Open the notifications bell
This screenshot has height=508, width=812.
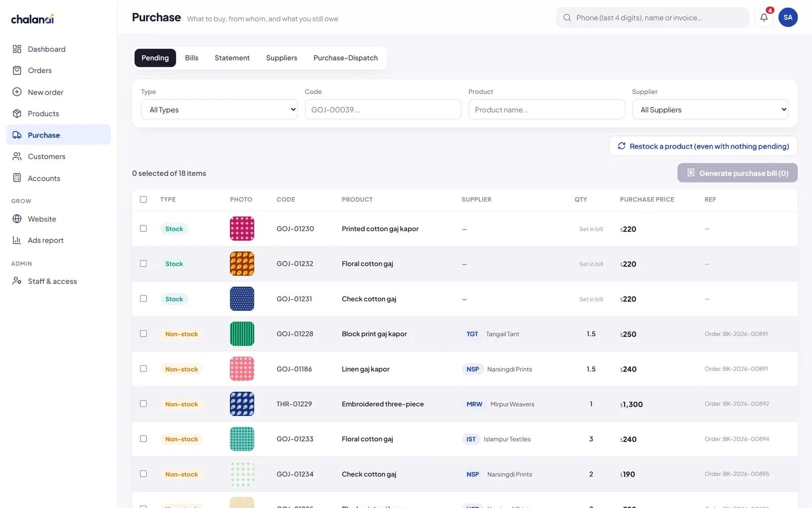click(764, 17)
